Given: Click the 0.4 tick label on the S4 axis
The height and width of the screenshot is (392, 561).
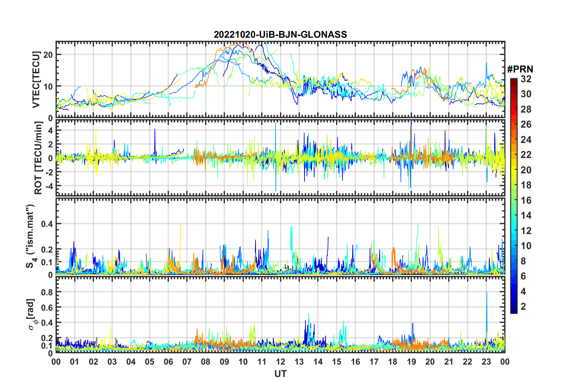Looking at the screenshot, I should pos(47,224).
